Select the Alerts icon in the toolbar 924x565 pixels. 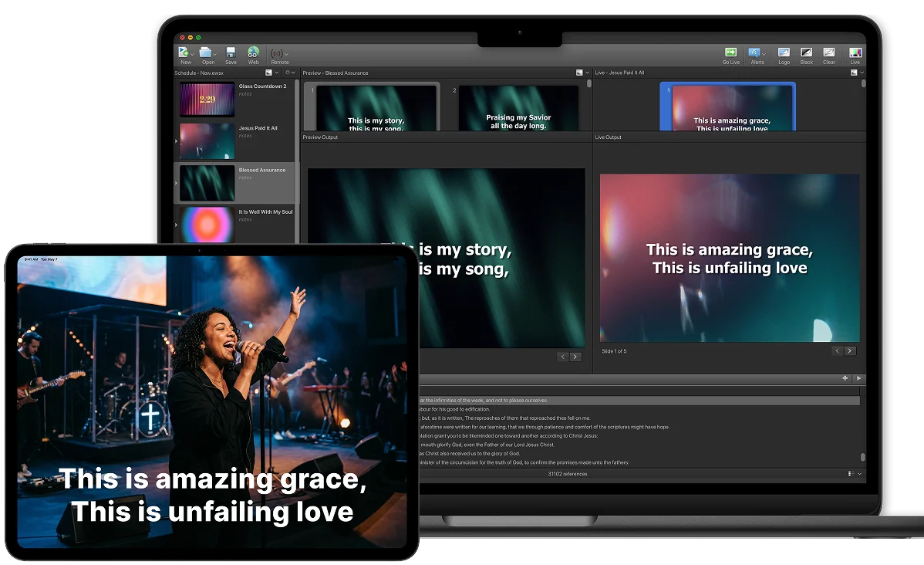point(754,51)
